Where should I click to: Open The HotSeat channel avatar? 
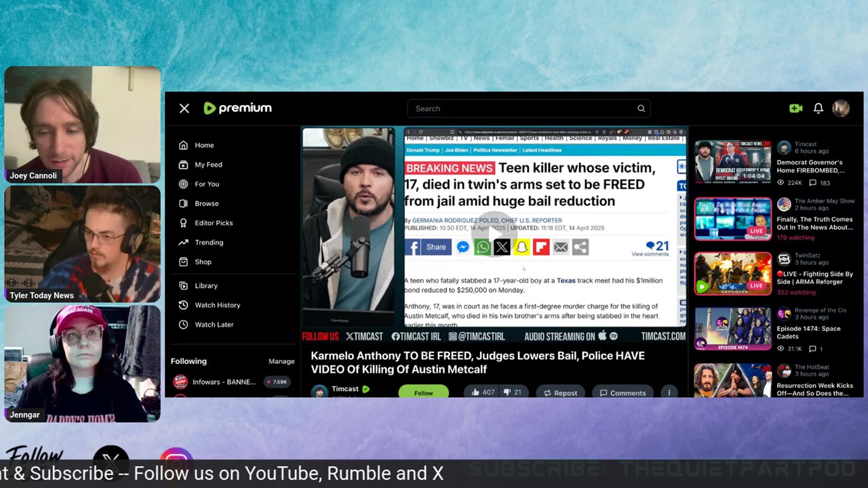(x=784, y=370)
